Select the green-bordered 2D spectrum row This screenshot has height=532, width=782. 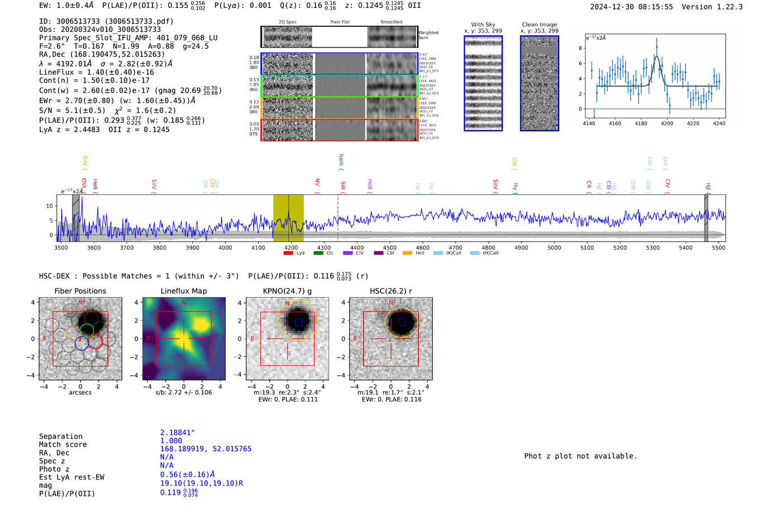(339, 86)
